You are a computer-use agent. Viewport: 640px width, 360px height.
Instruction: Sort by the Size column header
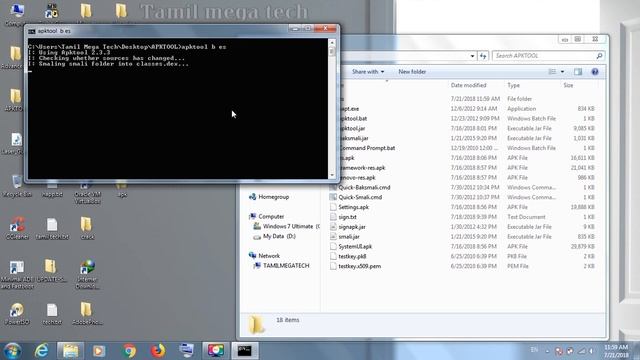(568, 85)
